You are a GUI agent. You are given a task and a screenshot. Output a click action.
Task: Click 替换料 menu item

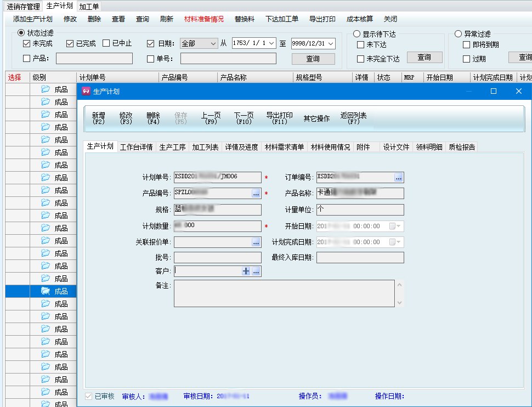244,19
